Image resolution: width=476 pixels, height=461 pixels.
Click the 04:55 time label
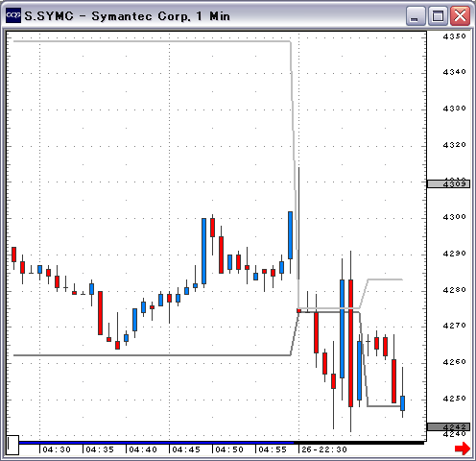click(273, 449)
